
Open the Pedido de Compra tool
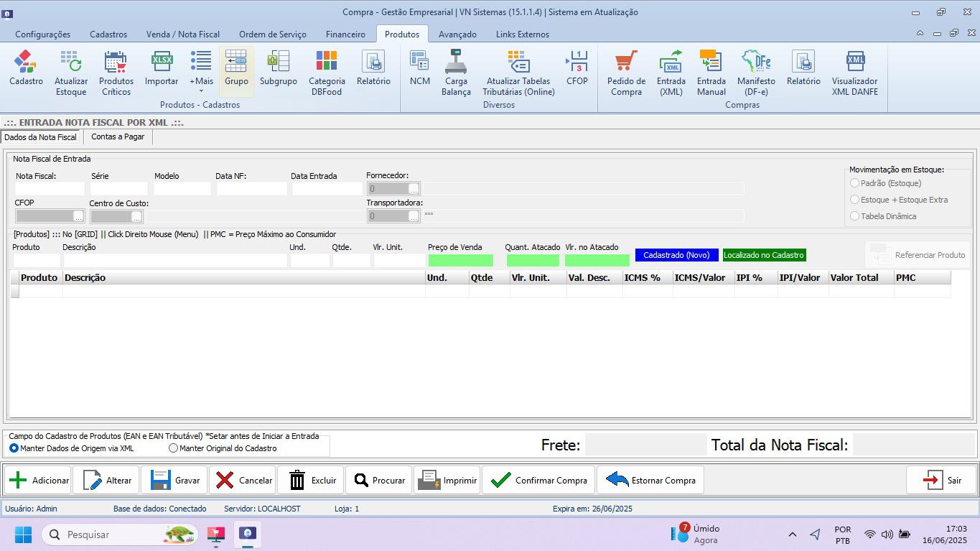point(625,72)
